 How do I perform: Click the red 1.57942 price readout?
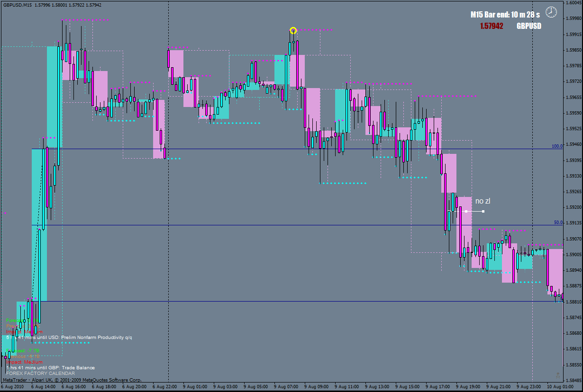pyautogui.click(x=492, y=26)
